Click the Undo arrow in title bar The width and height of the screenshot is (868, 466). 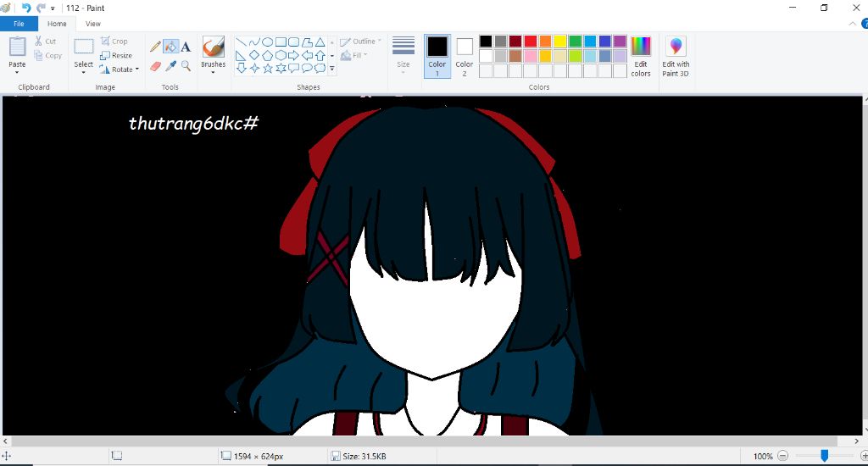(x=25, y=8)
